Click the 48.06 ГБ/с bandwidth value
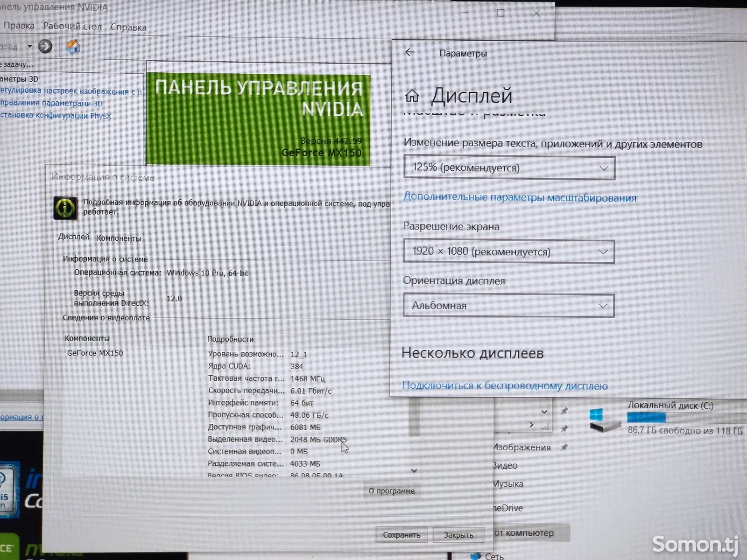Image resolution: width=747 pixels, height=560 pixels. coord(310,415)
